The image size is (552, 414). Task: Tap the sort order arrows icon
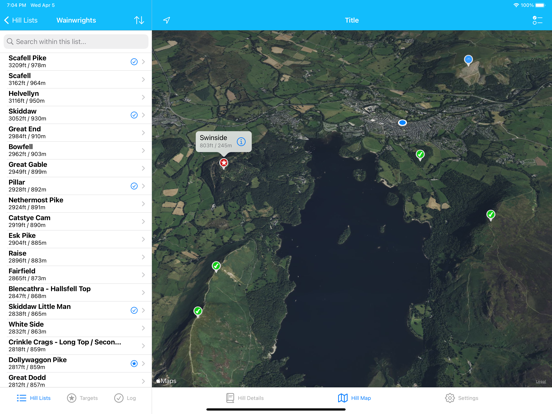point(139,20)
